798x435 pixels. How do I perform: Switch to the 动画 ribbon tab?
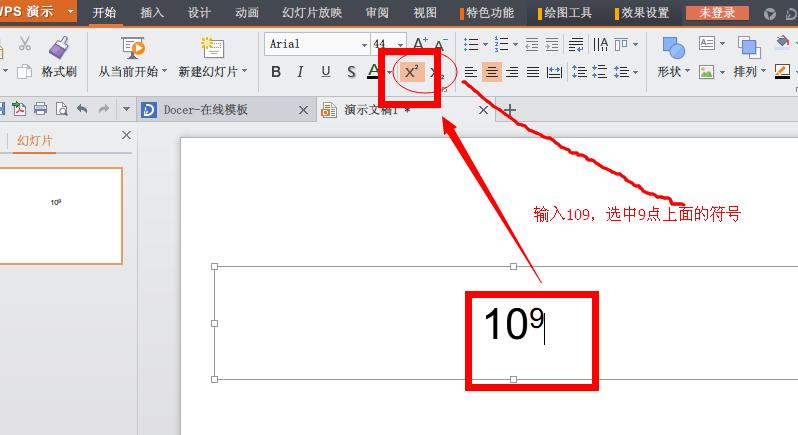247,12
